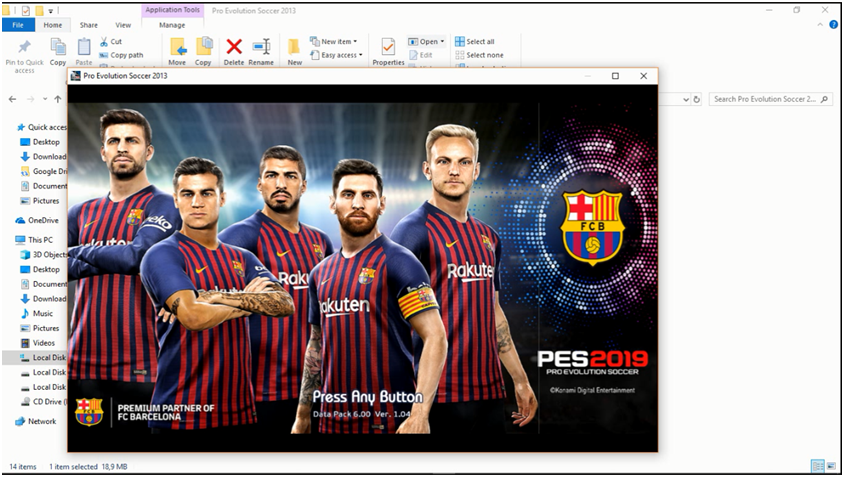Select the highlighted Local Disk entry
The width and height of the screenshot is (844, 477).
coord(35,357)
